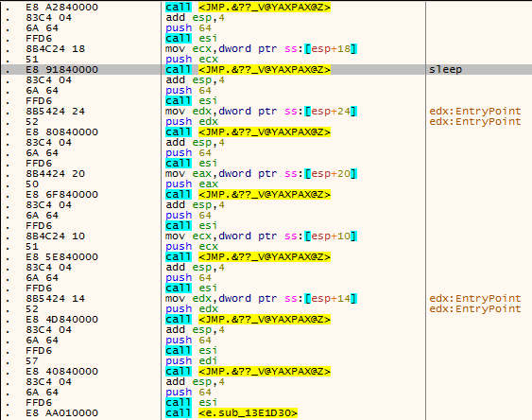
Task: Click the bytes E8 40840000
Action: click(x=61, y=372)
